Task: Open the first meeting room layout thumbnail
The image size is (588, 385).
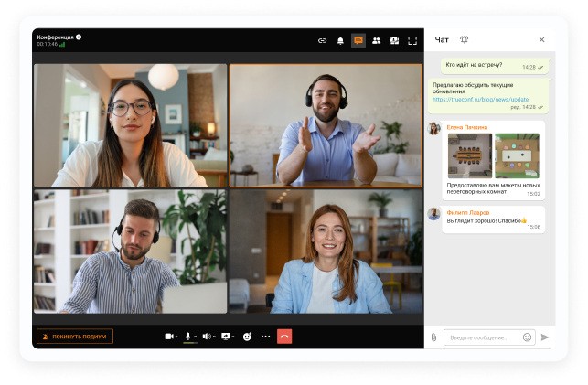Action: pos(470,155)
